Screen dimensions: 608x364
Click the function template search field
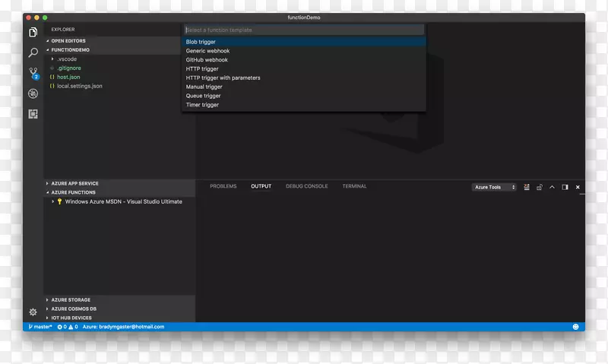(x=304, y=30)
